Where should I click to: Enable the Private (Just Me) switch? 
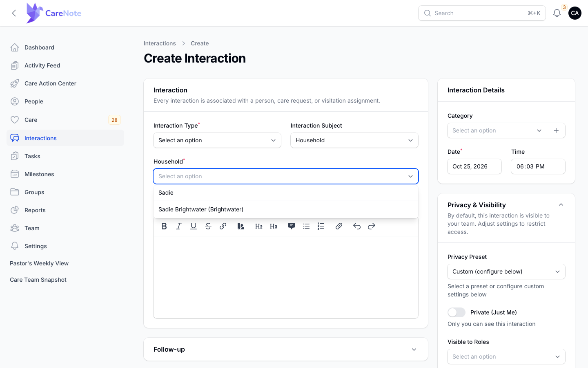pyautogui.click(x=457, y=312)
